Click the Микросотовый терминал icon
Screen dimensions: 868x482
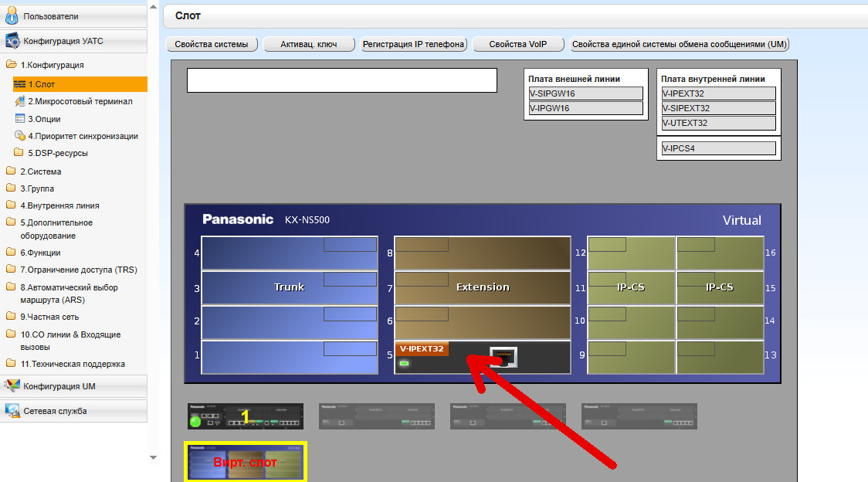tap(20, 101)
